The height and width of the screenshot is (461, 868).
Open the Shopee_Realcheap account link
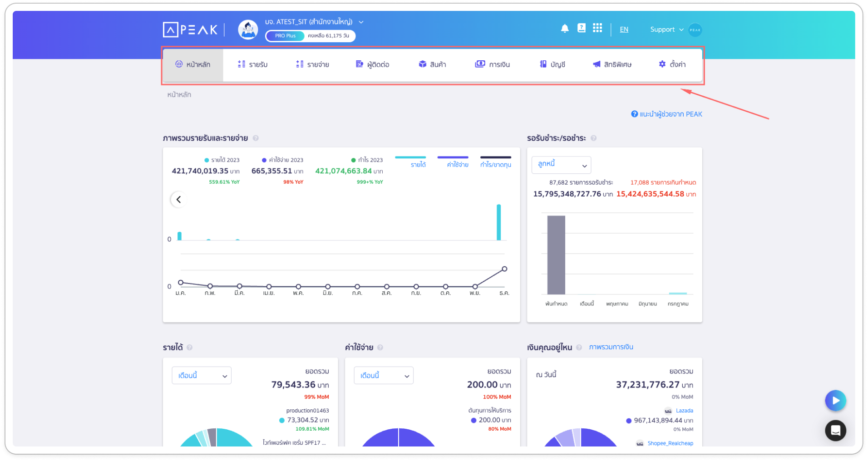(x=670, y=443)
